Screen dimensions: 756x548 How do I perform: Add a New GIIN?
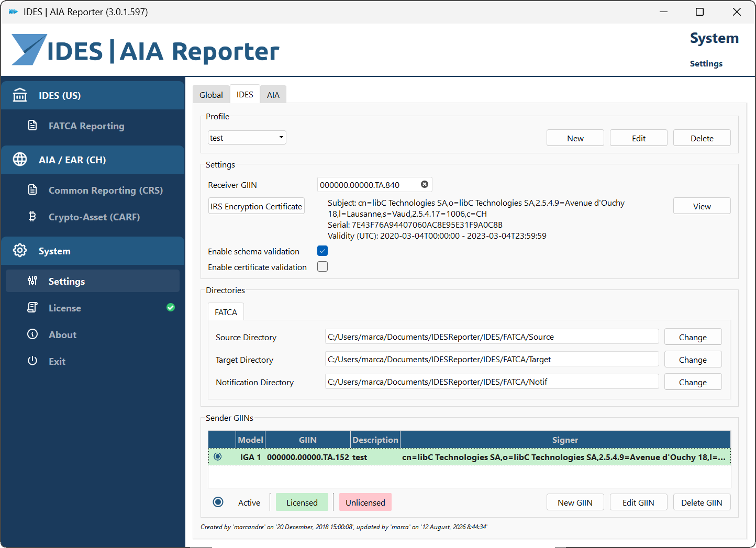point(575,502)
